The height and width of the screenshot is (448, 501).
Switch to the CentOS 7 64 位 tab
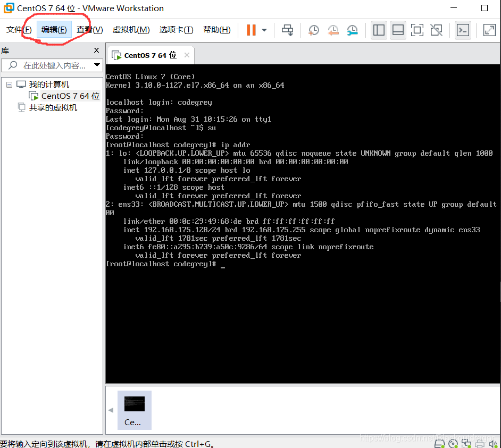click(x=150, y=55)
